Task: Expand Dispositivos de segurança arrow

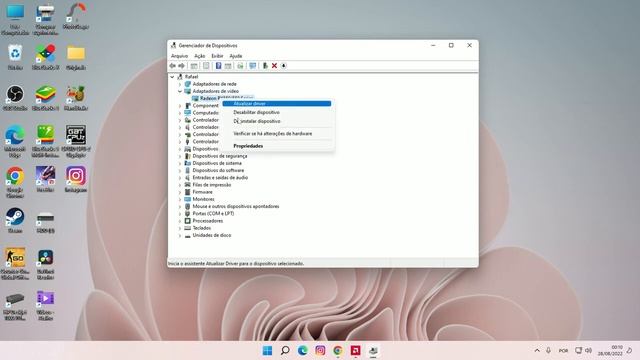Action: 180,156
